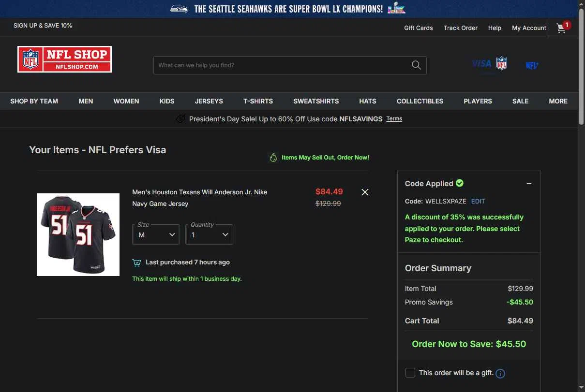Click the Seahawks Super Bowl champions banner
The height and width of the screenshot is (392, 585).
[288, 9]
